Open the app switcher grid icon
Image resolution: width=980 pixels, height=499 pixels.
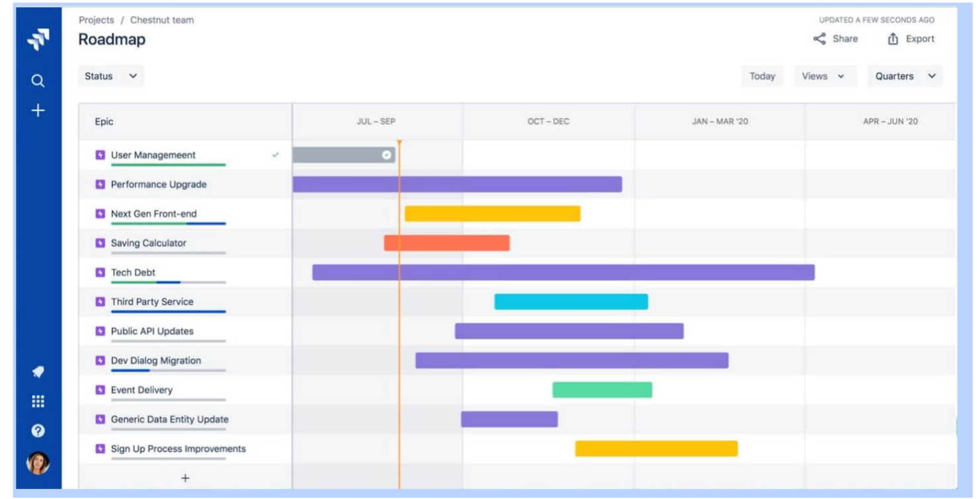[38, 401]
